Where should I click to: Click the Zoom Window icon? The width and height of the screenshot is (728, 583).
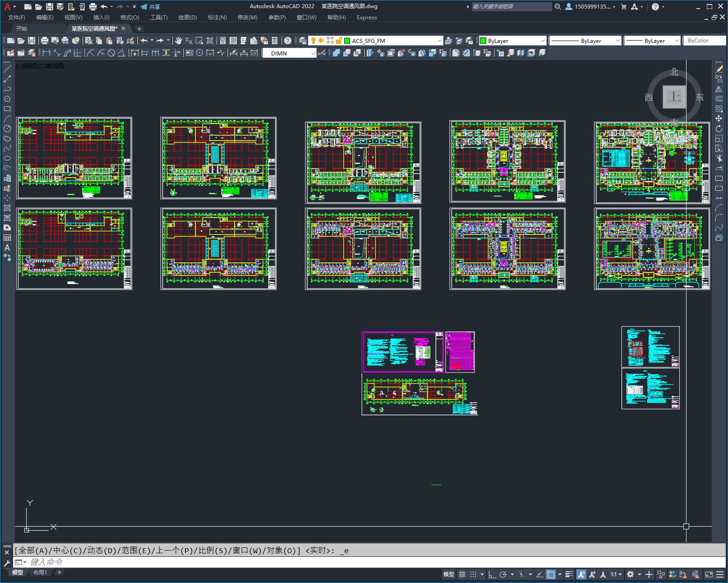click(199, 41)
